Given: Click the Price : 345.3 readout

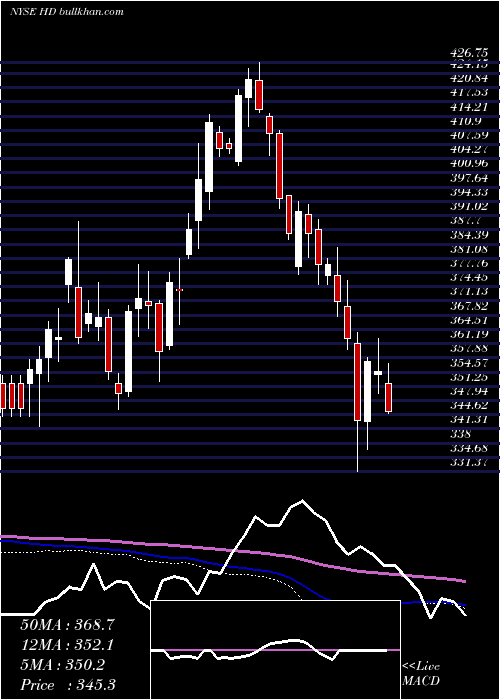Looking at the screenshot, I should tap(68, 685).
